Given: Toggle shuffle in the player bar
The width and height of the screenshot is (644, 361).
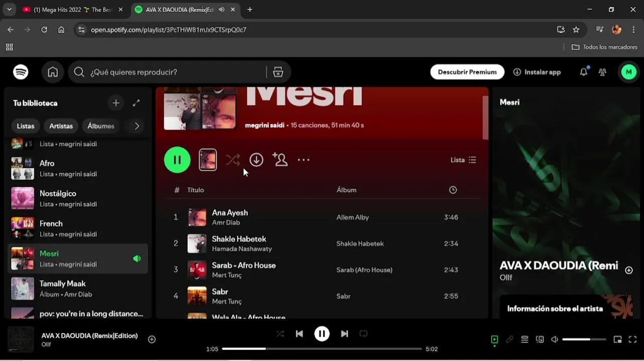Looking at the screenshot, I should (280, 334).
